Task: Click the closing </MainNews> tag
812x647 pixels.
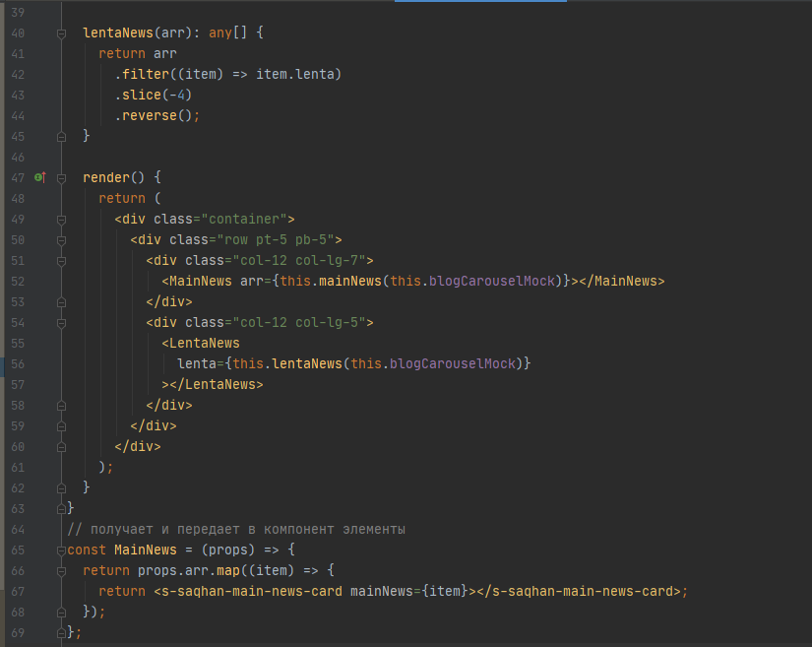Action: tap(622, 282)
